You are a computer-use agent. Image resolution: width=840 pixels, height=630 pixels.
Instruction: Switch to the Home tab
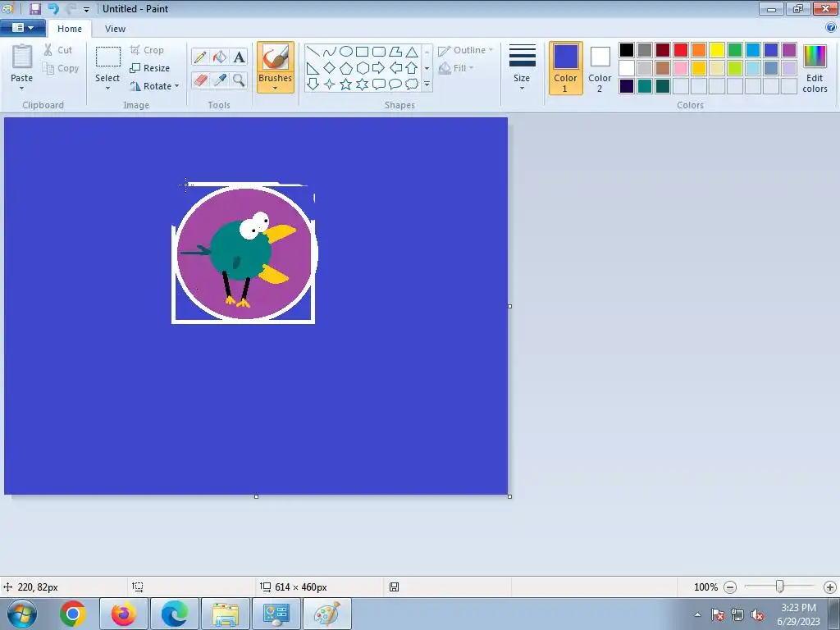pos(70,29)
